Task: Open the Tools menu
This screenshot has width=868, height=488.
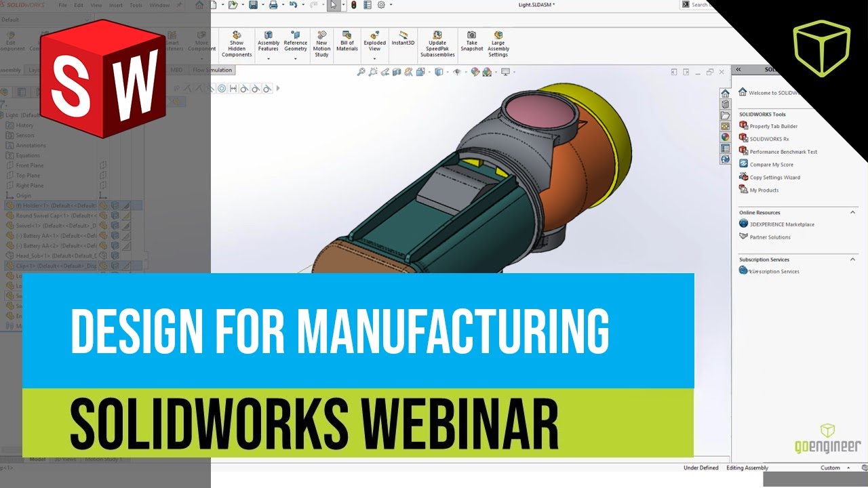Action: (136, 5)
